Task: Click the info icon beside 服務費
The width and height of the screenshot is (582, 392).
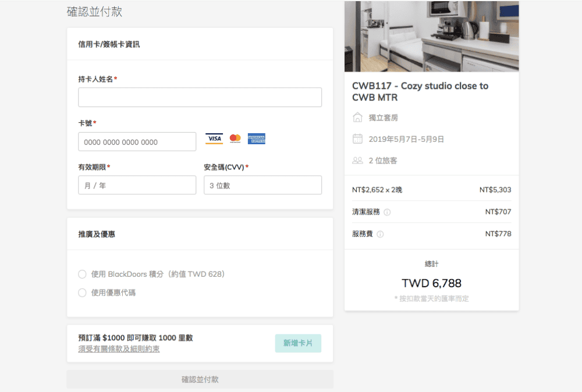Action: click(x=380, y=234)
